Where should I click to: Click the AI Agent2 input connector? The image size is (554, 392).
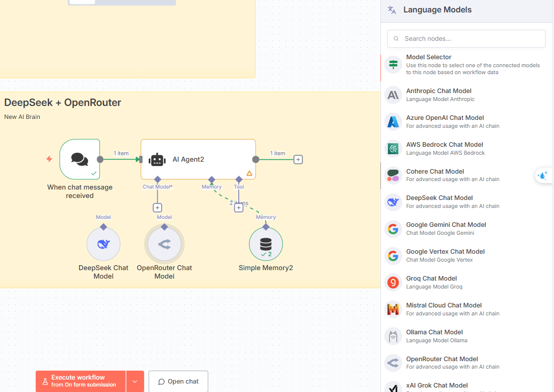[141, 159]
